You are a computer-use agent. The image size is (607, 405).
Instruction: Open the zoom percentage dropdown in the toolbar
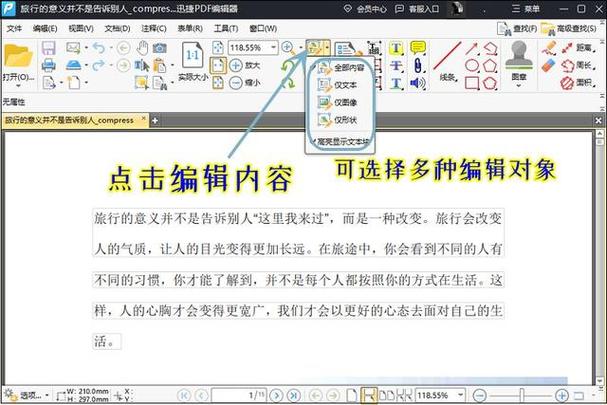pyautogui.click(x=274, y=48)
